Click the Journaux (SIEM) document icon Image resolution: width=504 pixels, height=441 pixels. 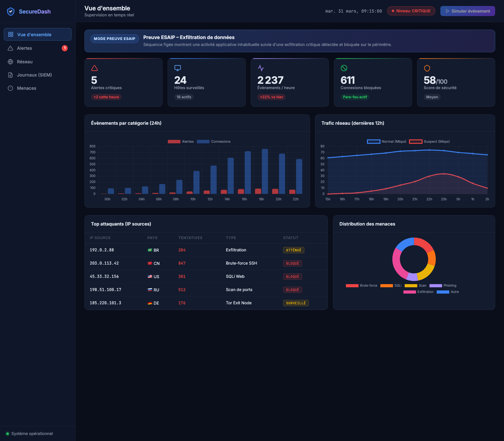click(x=10, y=75)
